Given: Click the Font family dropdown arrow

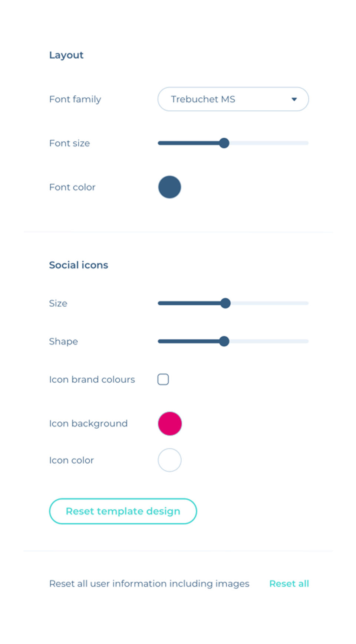Looking at the screenshot, I should click(x=294, y=99).
